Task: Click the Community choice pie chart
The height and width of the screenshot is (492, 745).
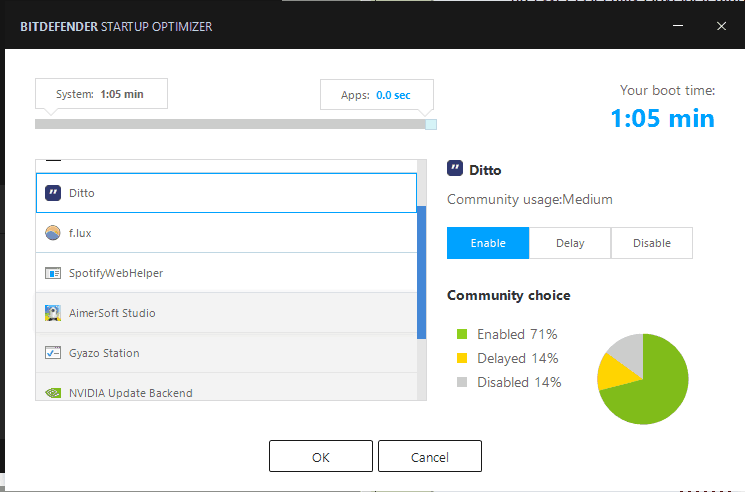Action: coord(643,379)
